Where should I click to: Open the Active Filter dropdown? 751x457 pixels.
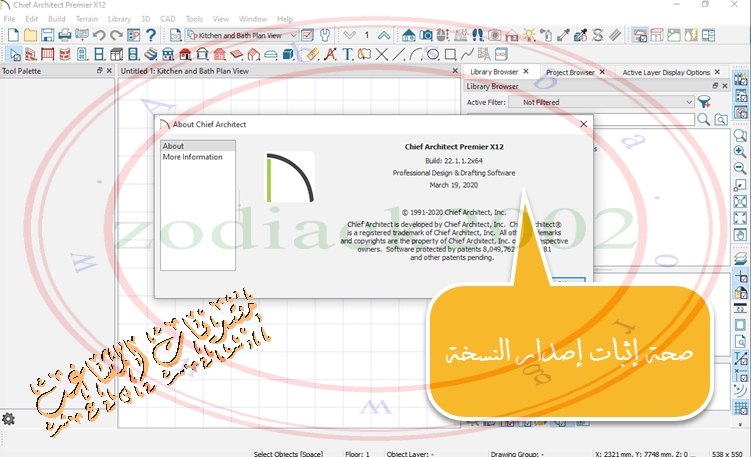point(601,102)
